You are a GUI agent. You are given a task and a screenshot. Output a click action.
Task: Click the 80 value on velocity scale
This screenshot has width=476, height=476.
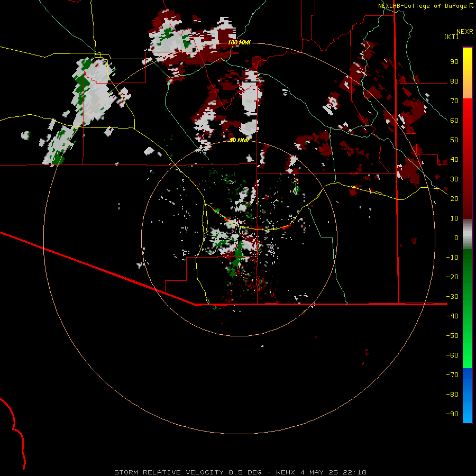coord(454,81)
